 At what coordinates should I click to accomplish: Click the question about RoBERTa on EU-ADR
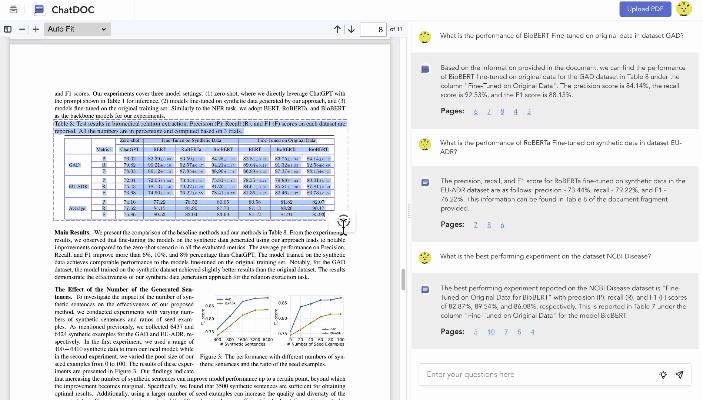[x=561, y=147]
